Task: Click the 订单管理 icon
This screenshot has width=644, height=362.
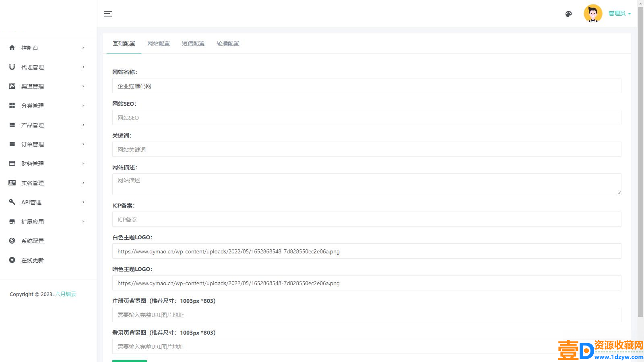Action: [12, 144]
